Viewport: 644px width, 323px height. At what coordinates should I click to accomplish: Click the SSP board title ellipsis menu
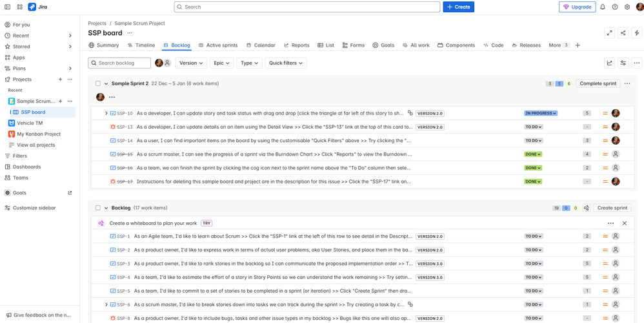pyautogui.click(x=130, y=33)
